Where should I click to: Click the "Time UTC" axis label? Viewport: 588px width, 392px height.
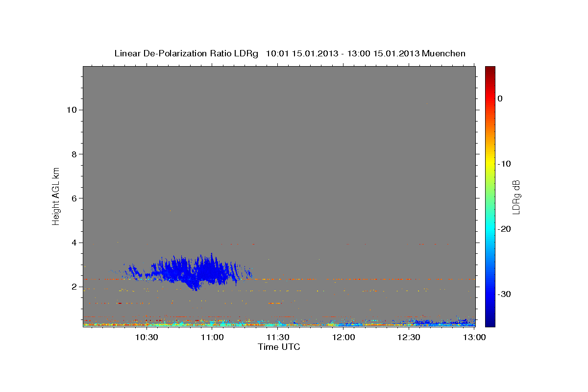tap(279, 347)
